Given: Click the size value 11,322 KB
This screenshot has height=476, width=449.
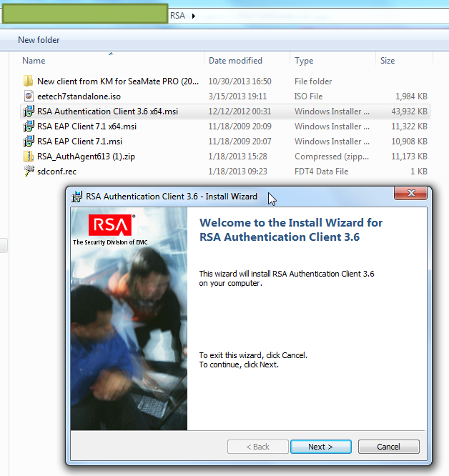Looking at the screenshot, I should pyautogui.click(x=409, y=126).
